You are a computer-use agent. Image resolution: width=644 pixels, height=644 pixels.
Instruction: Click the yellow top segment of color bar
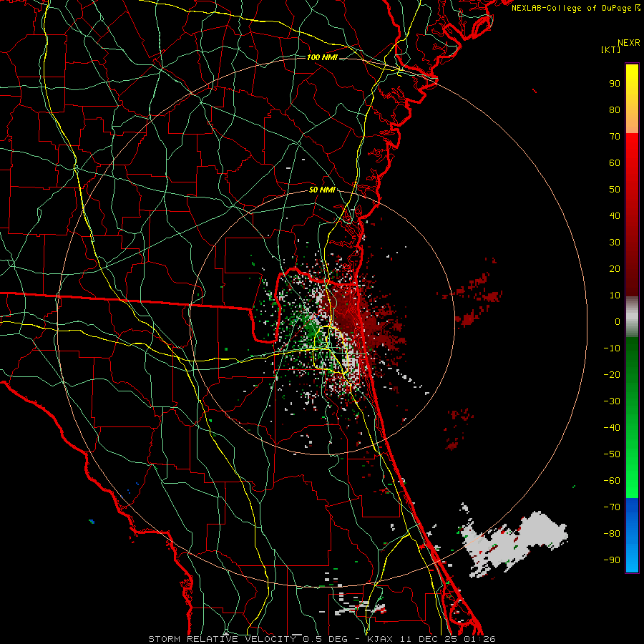coord(632,99)
